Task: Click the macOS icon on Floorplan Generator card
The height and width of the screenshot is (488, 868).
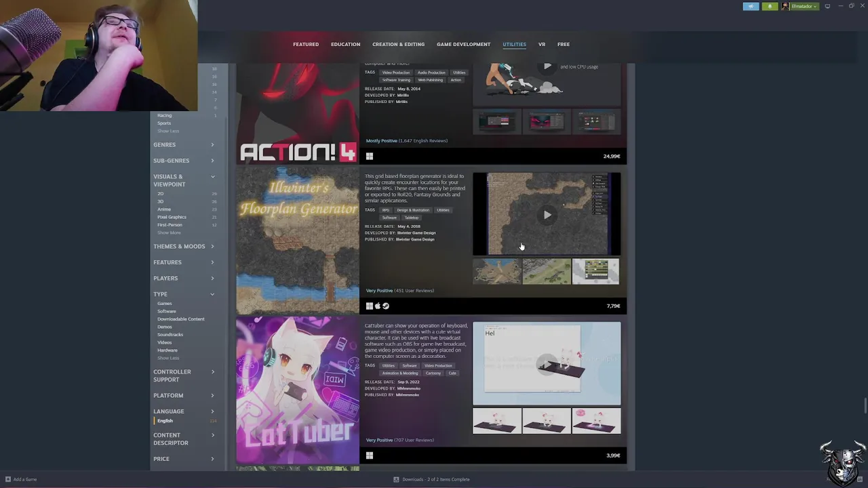Action: [378, 306]
